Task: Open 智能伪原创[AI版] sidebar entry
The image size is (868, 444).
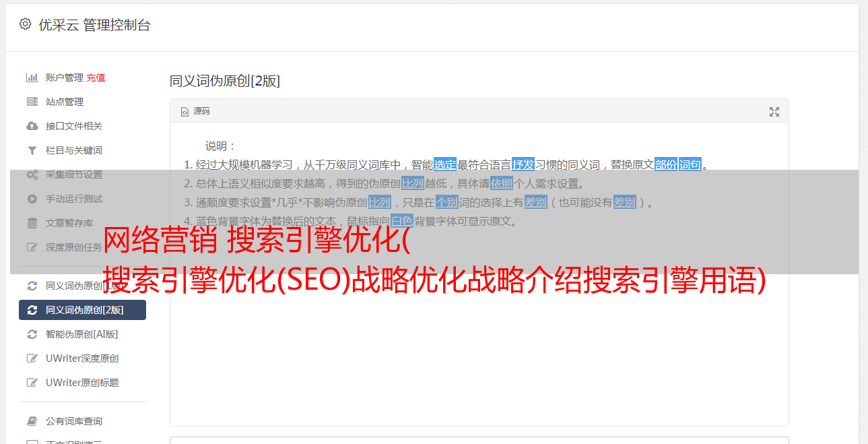Action: tap(82, 334)
